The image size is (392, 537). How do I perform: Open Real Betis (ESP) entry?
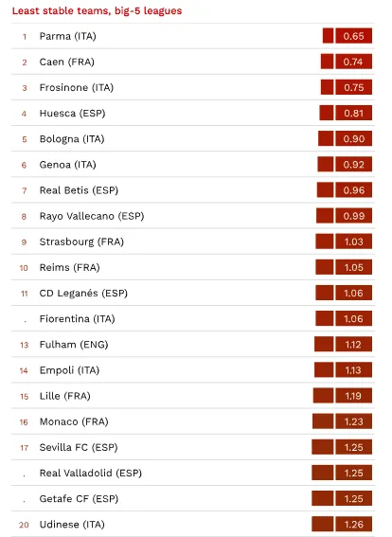pos(79,190)
